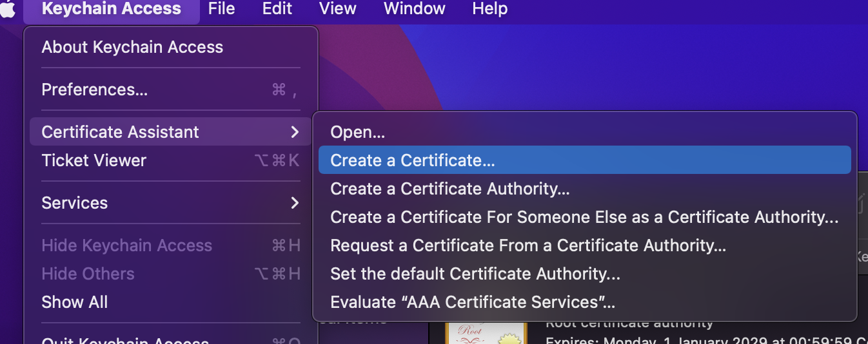Open the Edit menu
The height and width of the screenshot is (344, 868).
[x=277, y=9]
